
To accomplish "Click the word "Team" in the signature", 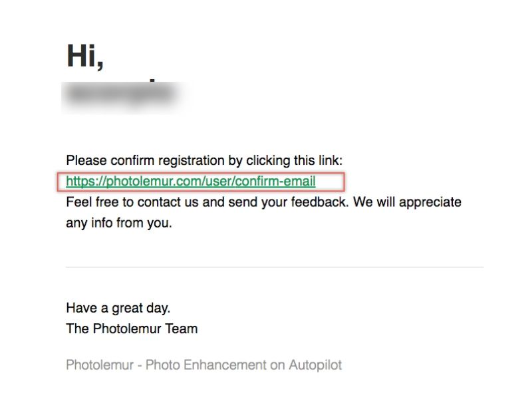I will pos(182,329).
